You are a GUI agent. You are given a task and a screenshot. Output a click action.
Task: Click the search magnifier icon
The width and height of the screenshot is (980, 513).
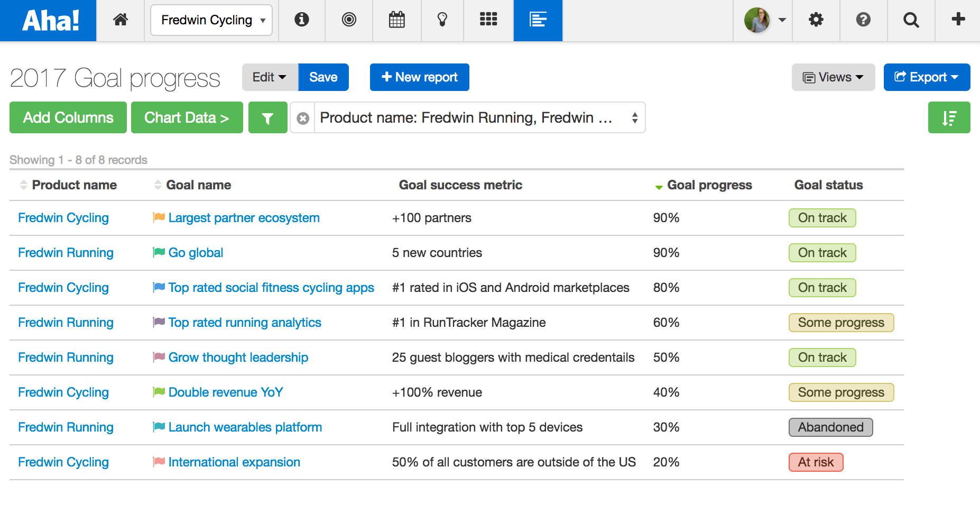coord(911,20)
